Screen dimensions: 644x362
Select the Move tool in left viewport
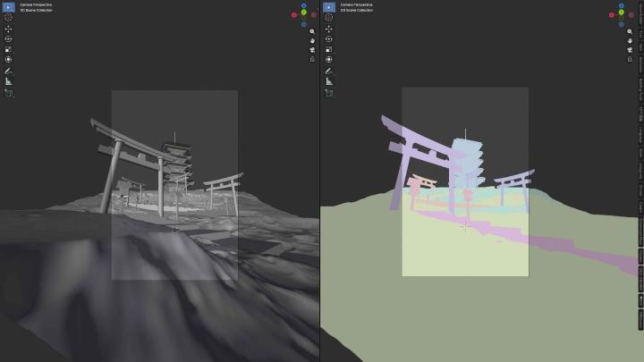pyautogui.click(x=8, y=29)
